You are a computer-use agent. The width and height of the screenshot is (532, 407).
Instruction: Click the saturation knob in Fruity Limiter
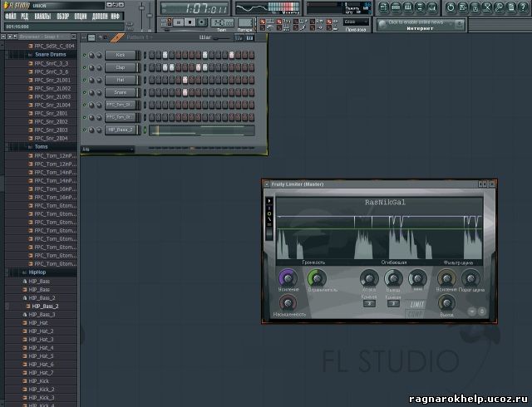(x=288, y=302)
